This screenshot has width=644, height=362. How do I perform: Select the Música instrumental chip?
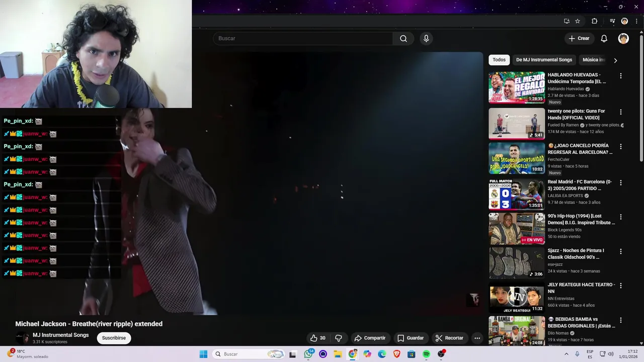point(594,60)
